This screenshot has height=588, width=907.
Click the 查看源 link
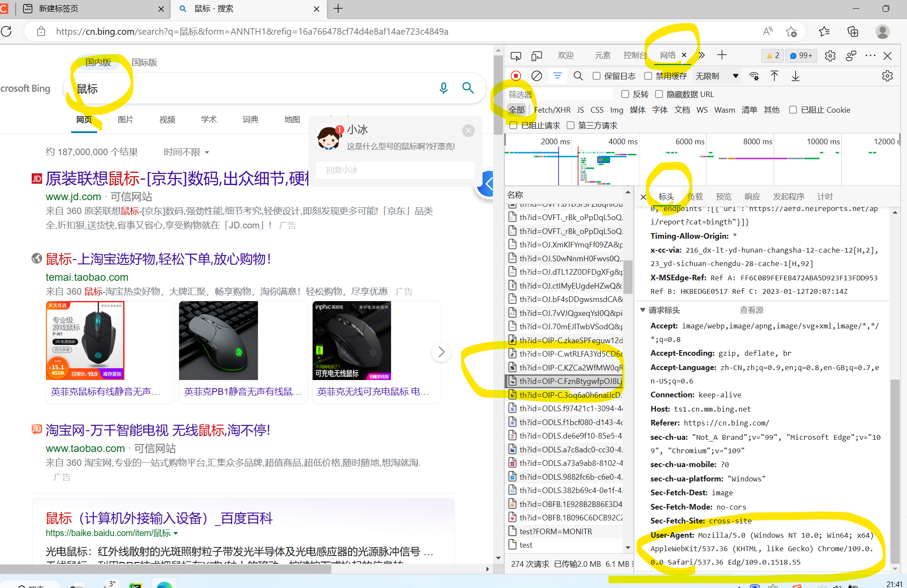751,310
